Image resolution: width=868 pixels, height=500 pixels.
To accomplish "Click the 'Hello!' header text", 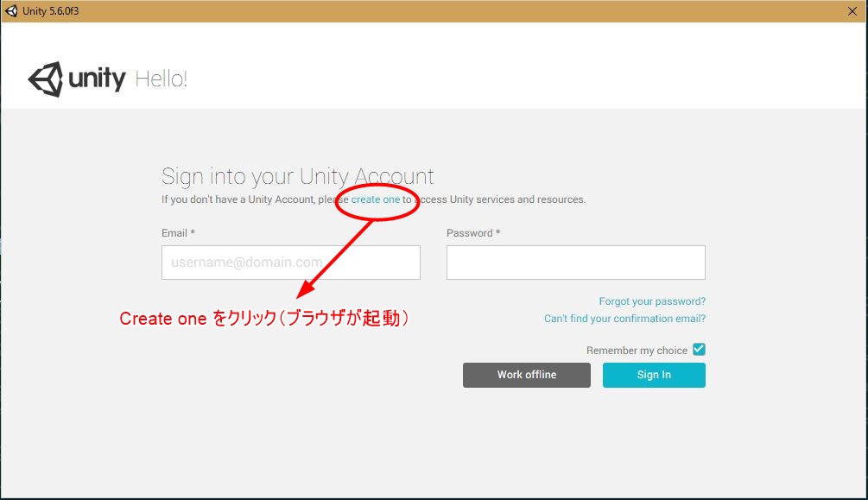I will pyautogui.click(x=162, y=79).
